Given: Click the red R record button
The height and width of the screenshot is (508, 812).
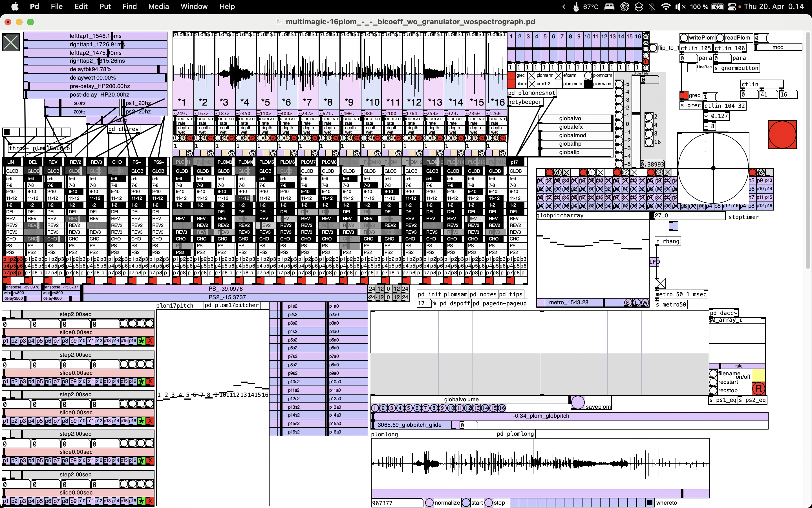Looking at the screenshot, I should pos(758,388).
